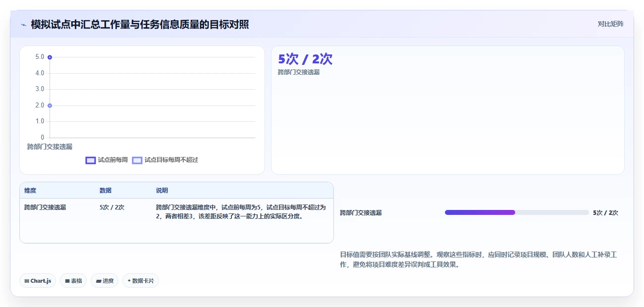Click the progress value 5次 / 2次
The image size is (644, 307).
[x=605, y=213]
